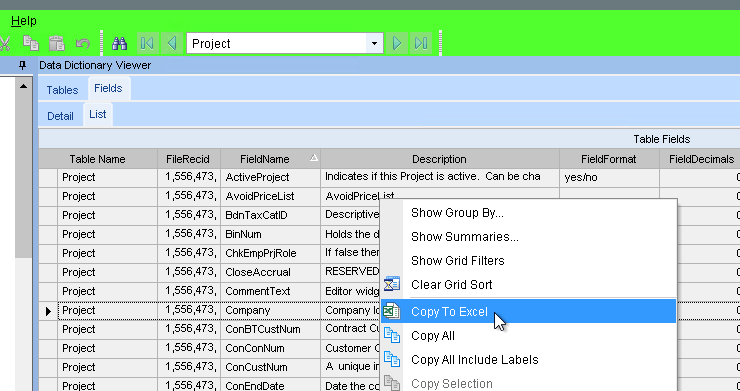Image resolution: width=740 pixels, height=391 pixels.
Task: Select the ChkEmpPrjRole field name cell
Action: tap(270, 253)
